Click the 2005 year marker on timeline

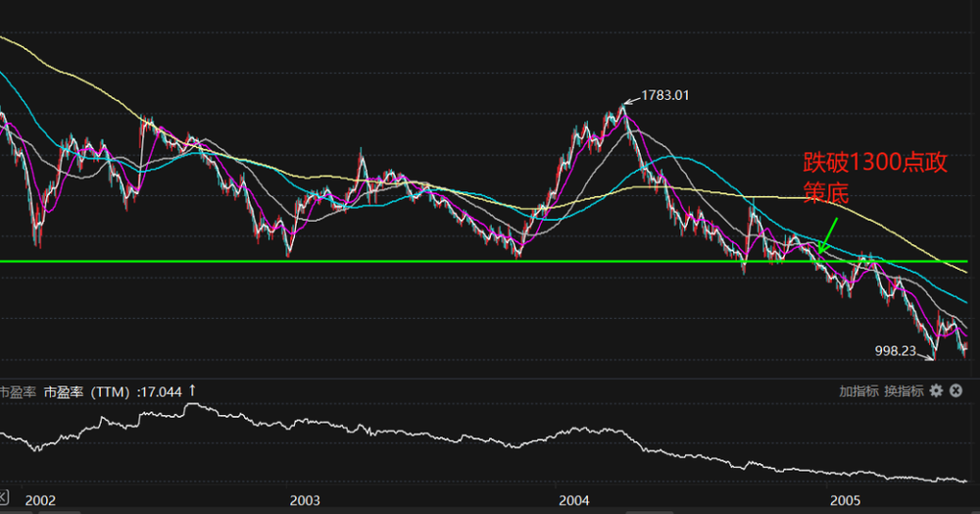(845, 500)
